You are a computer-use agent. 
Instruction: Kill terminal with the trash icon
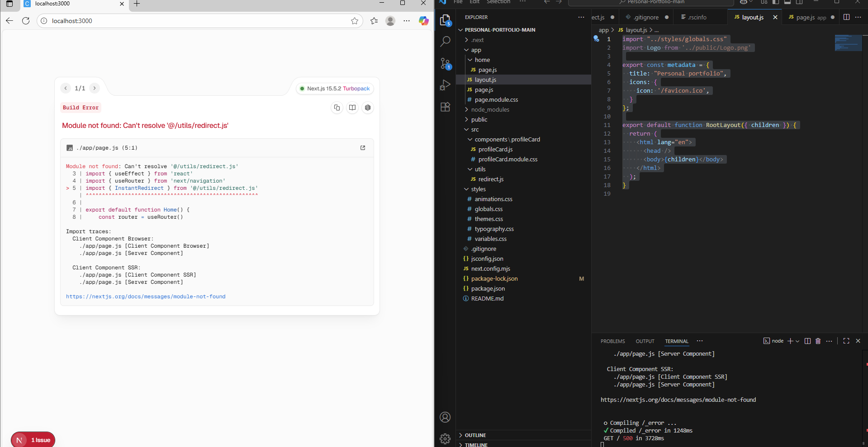click(818, 341)
